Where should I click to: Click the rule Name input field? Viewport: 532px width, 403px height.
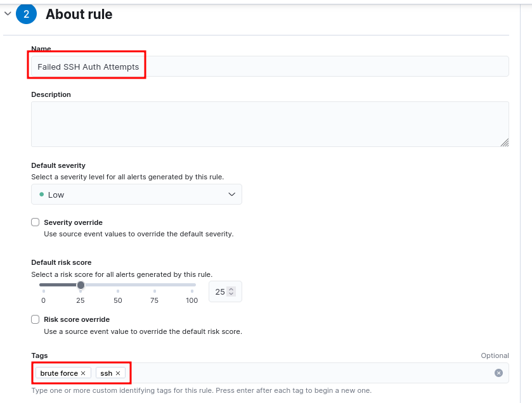tap(317, 67)
